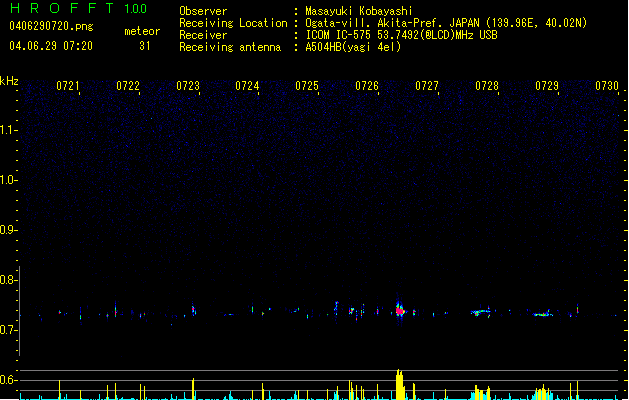Click the 0729 time marker
This screenshot has height=400, width=629.
tap(547, 86)
